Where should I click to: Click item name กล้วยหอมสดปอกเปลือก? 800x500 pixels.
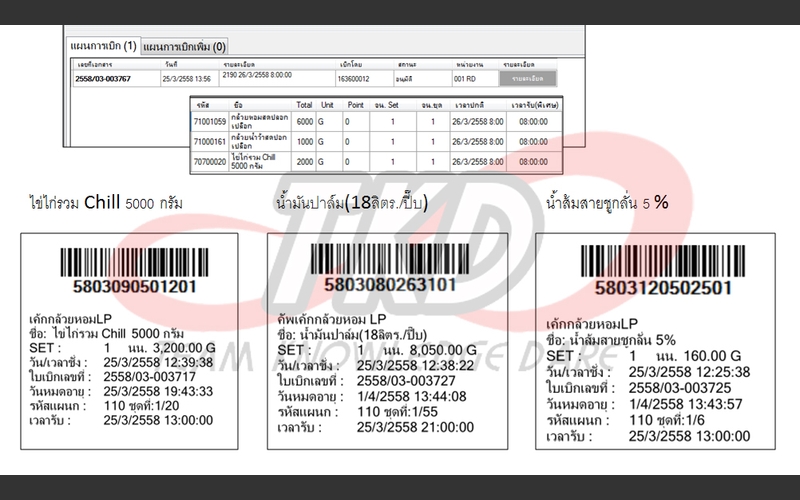[259, 121]
